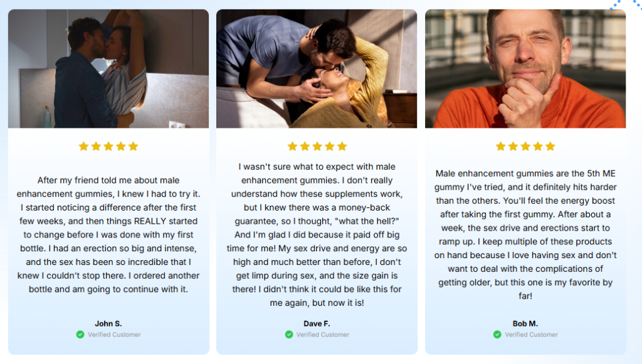Open the kissing couple photo above John S.'s review

coord(108,69)
